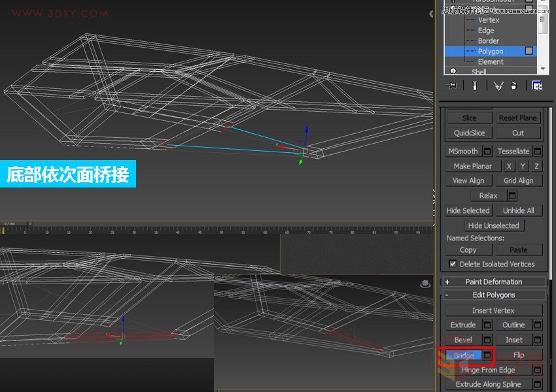Toggle Delete Isolated Vertices checkbox

[x=453, y=264]
